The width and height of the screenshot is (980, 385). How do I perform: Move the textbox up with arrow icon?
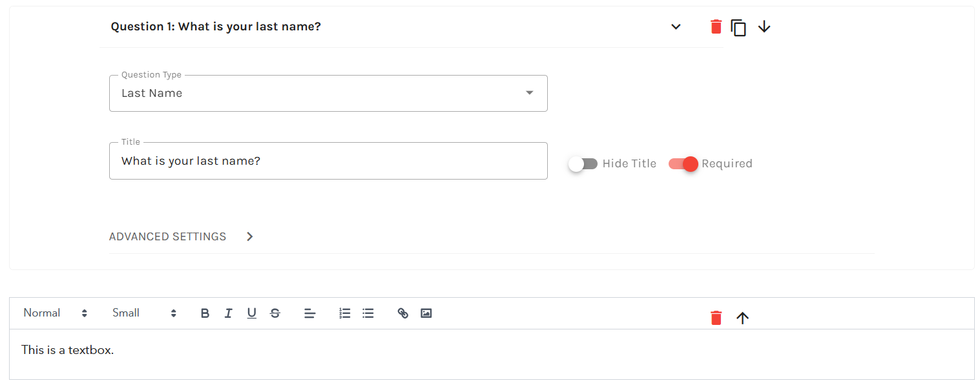coord(742,318)
